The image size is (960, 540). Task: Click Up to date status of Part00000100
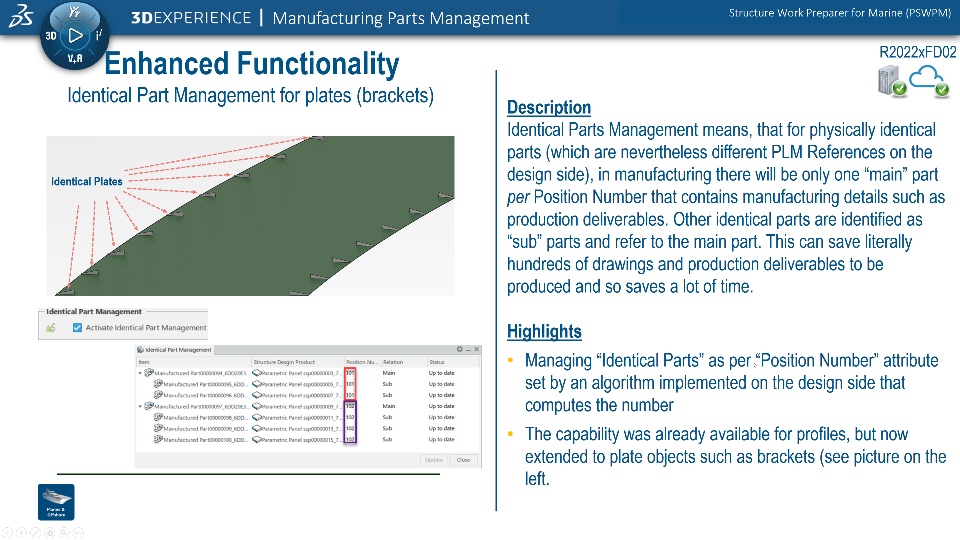click(x=441, y=439)
